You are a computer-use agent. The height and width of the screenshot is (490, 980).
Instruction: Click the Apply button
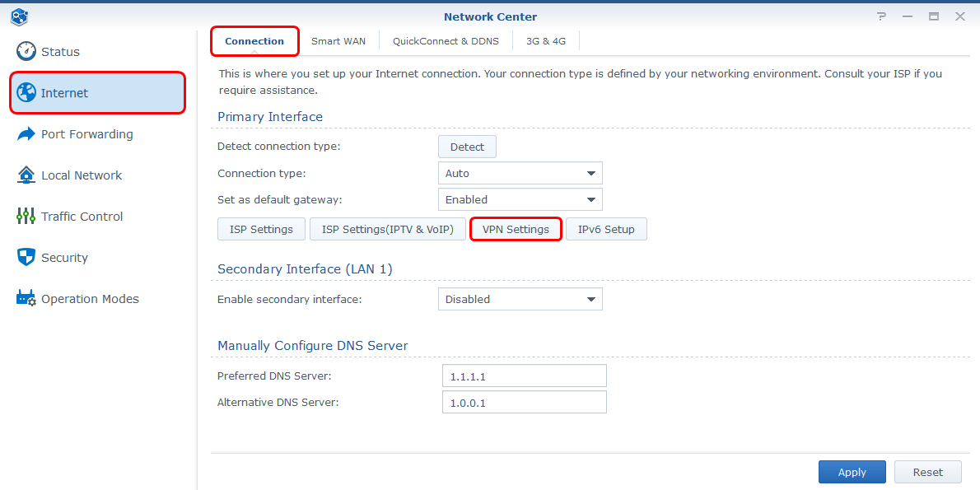pyautogui.click(x=852, y=471)
